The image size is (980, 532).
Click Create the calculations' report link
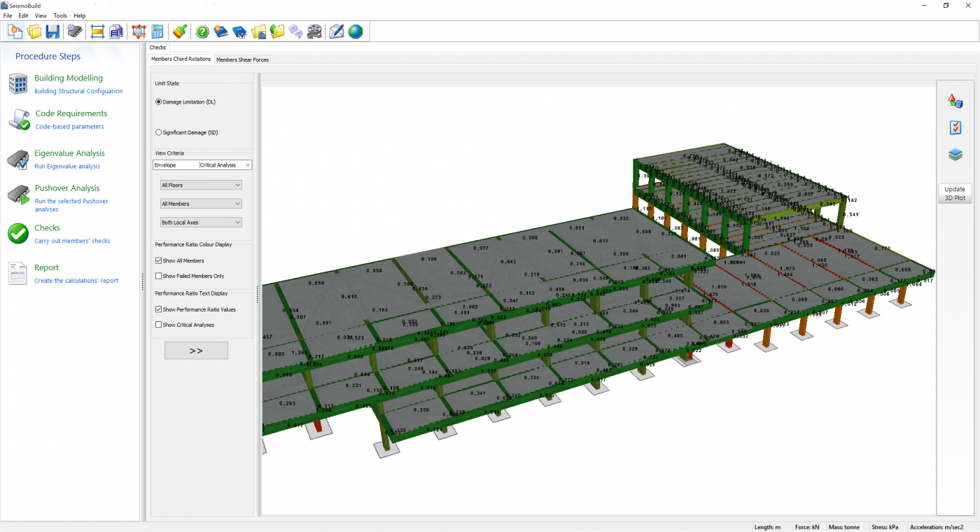[76, 281]
